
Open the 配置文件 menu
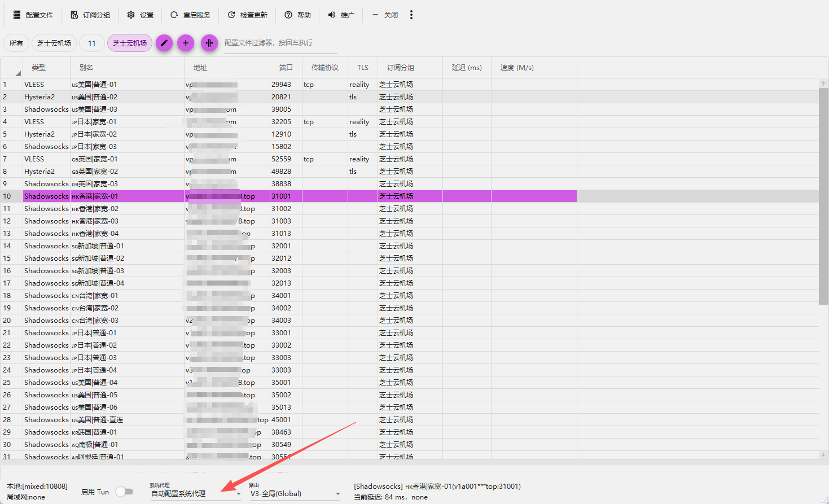pos(33,15)
